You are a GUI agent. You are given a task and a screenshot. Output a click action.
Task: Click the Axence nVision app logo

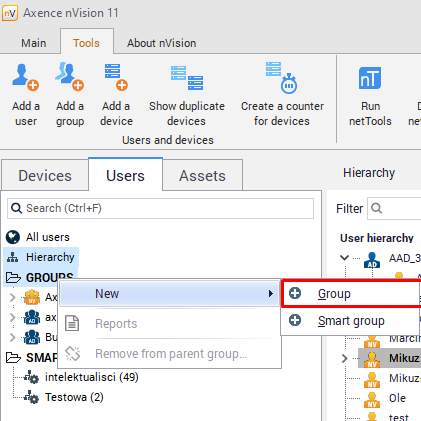click(x=10, y=13)
